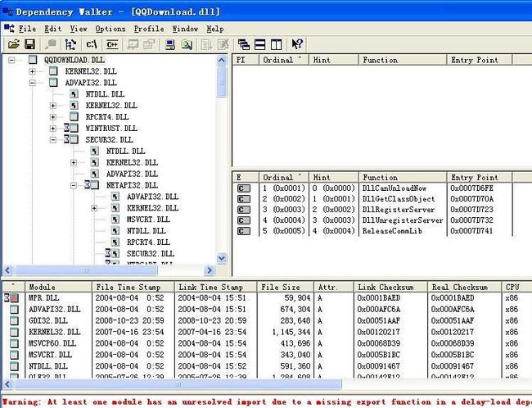The width and height of the screenshot is (532, 408).
Task: Sort exports by Entry Point column header
Action: [480, 177]
